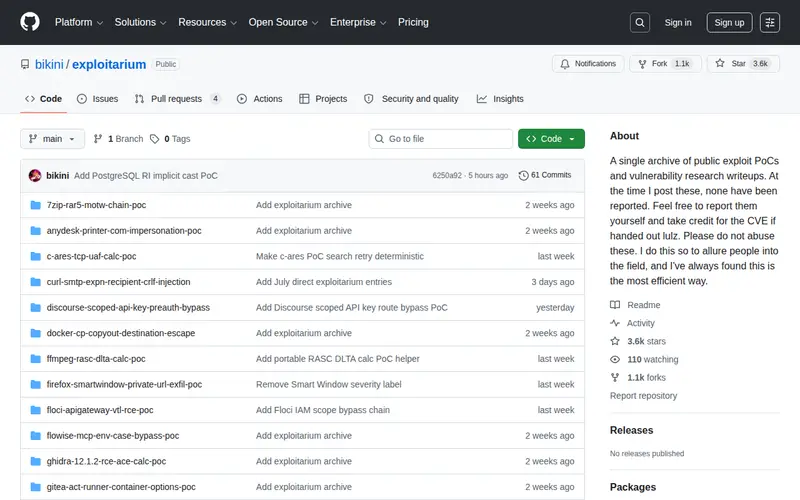Image resolution: width=800 pixels, height=500 pixels.
Task: Star the repository with the star icon
Action: point(719,64)
